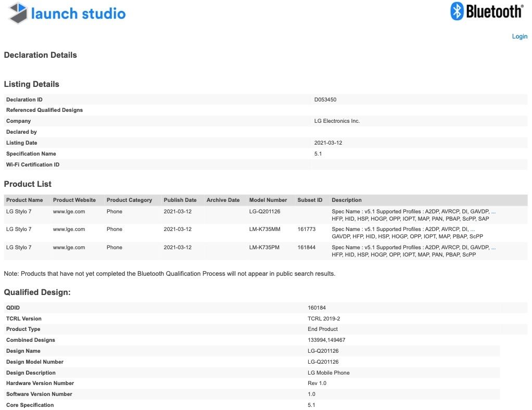This screenshot has height=410, width=532.
Task: Click www.lge.com in the LG-Q201126 row
Action: (69, 211)
